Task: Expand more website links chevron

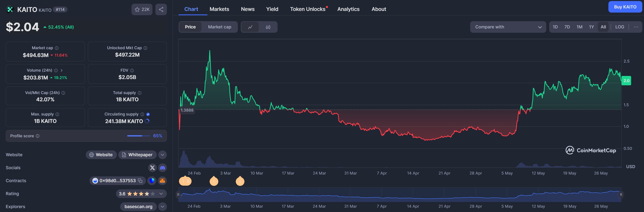Action: tap(163, 155)
